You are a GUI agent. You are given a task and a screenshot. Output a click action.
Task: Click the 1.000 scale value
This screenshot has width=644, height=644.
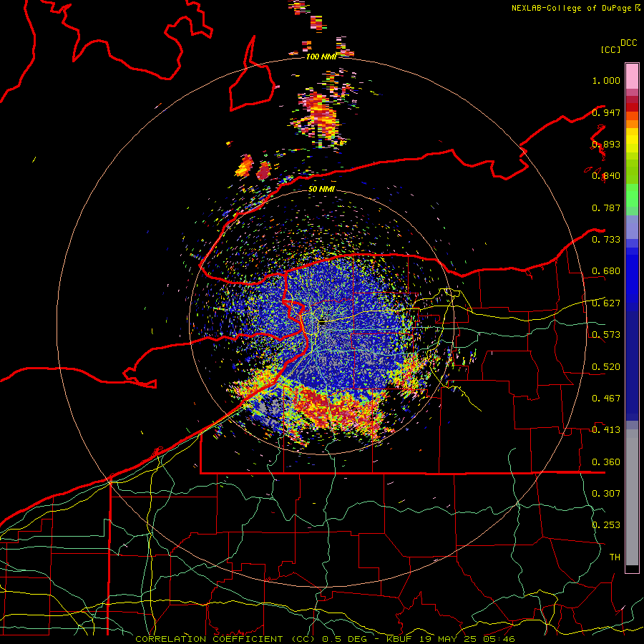click(x=606, y=80)
